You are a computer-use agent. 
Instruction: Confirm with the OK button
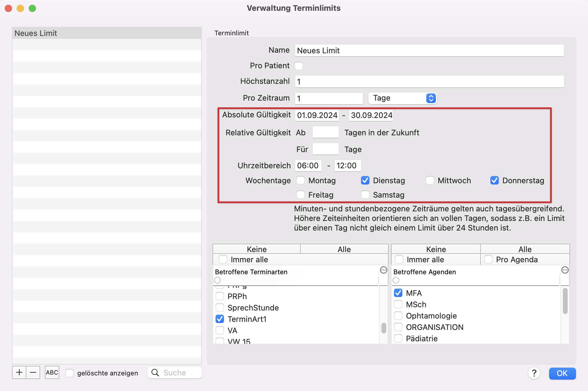click(x=562, y=373)
